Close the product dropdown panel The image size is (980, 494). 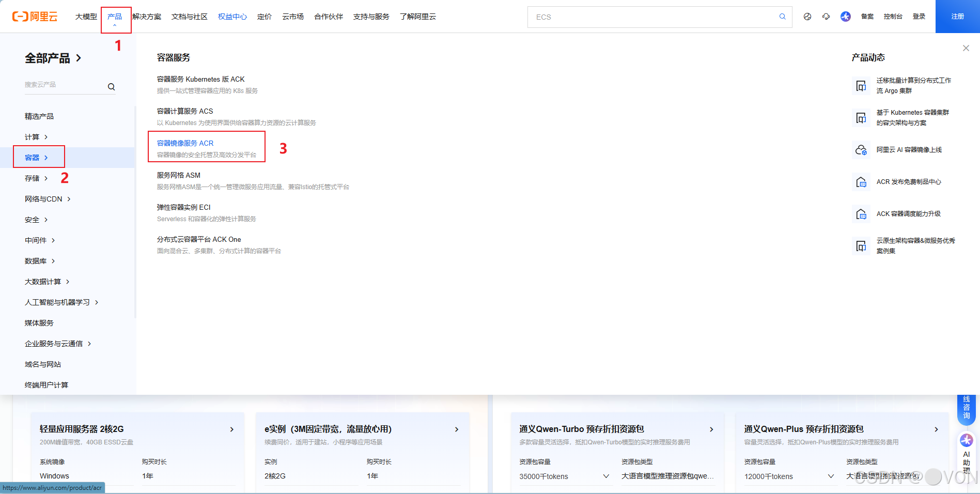[x=966, y=48]
